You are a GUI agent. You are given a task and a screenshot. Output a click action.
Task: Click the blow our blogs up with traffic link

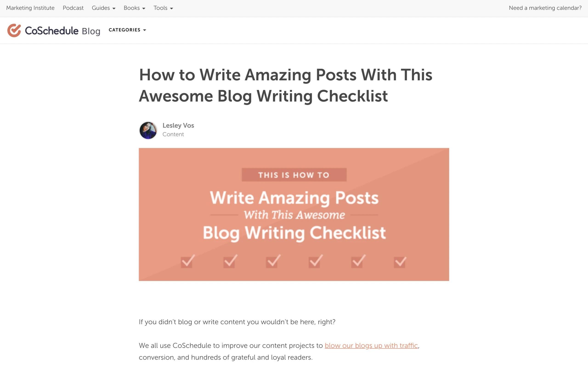[371, 345]
